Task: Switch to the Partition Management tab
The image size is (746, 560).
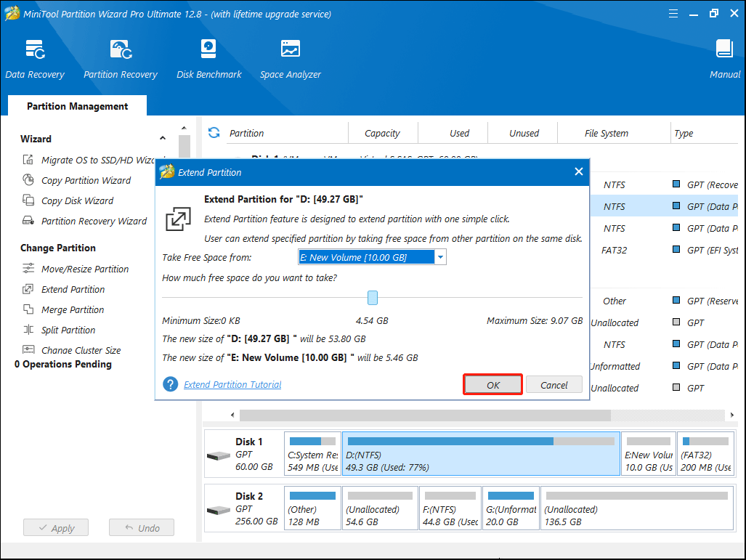Action: (77, 106)
